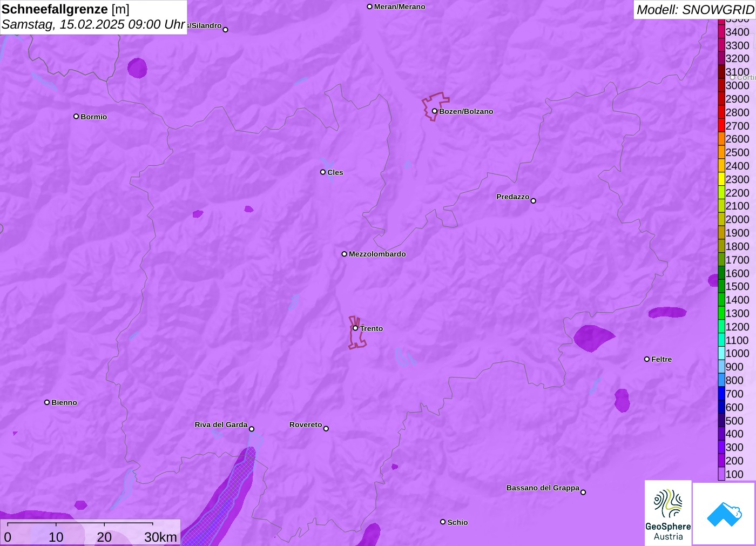Click the Silandro marker dot
Viewport: 756px width, 546px height.
(226, 30)
